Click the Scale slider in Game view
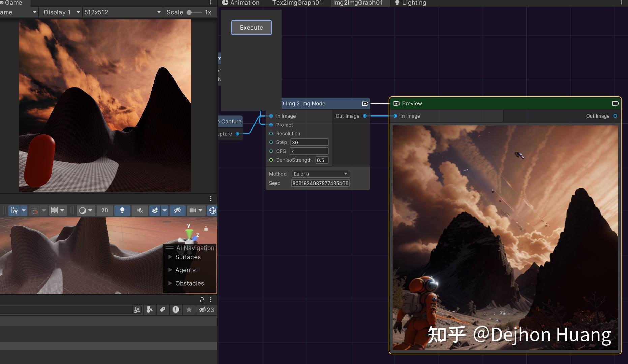The image size is (628, 364). coord(189,12)
